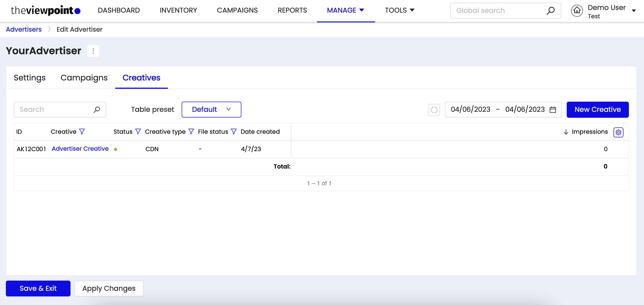Open the Advertiser Creative link
644x305 pixels.
tap(80, 149)
